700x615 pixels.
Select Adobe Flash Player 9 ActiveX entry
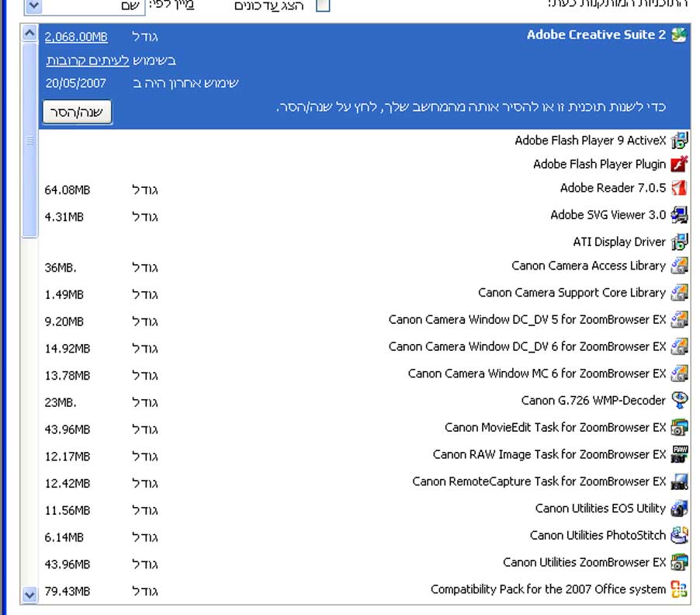[x=364, y=141]
